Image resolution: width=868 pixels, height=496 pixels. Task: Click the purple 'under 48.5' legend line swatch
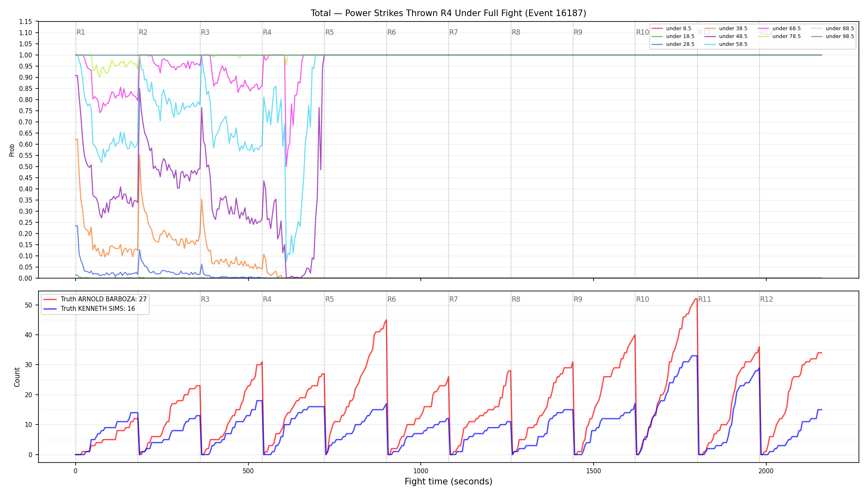(x=710, y=36)
